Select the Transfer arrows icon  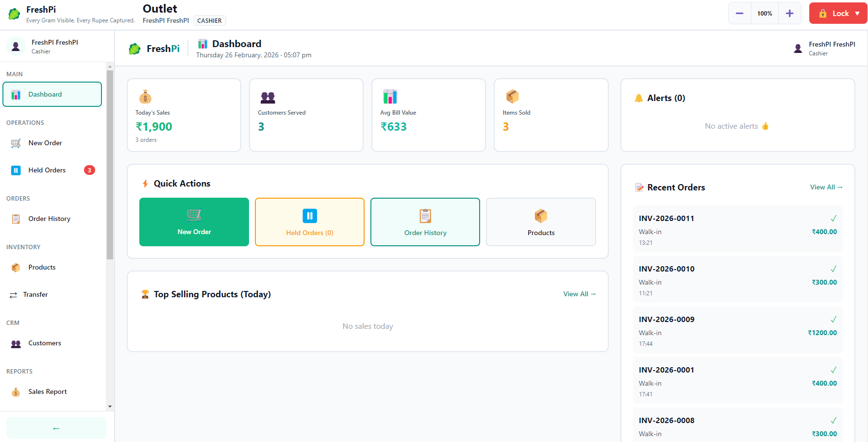click(x=14, y=294)
